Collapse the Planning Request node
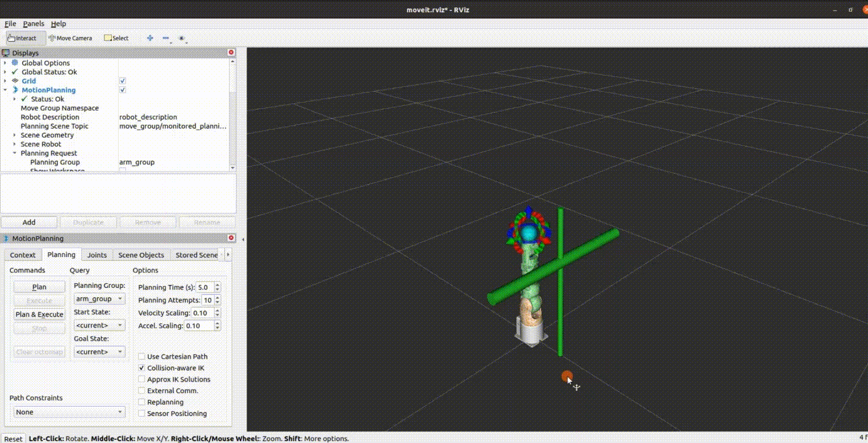Screen dimensions: 868x443 tap(15, 153)
